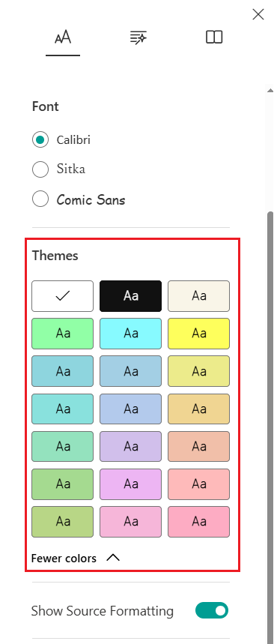
Task: Apply the bright cyan theme swatch
Action: click(130, 334)
